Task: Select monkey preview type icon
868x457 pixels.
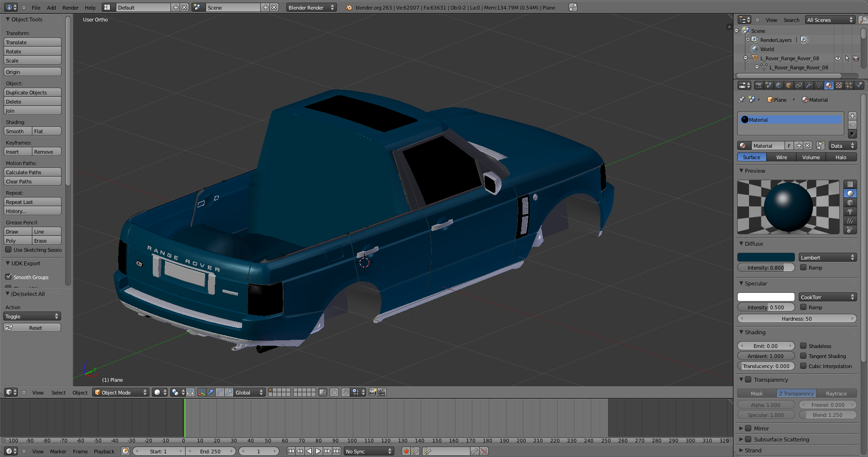Action: (x=850, y=212)
